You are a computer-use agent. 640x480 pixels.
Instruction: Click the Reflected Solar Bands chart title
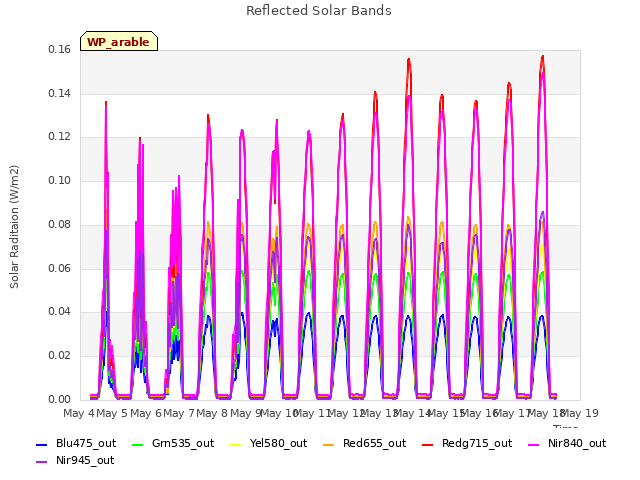point(319,11)
